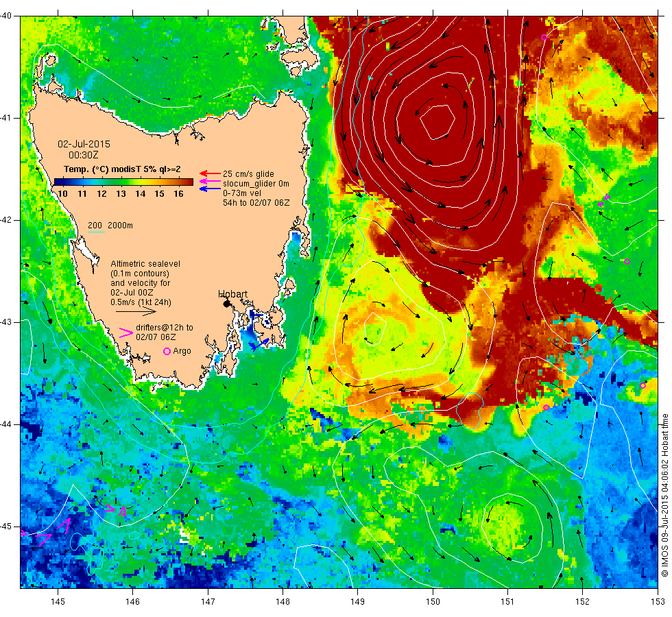
Task: Click the black Hobart location marker
Action: coord(227,303)
